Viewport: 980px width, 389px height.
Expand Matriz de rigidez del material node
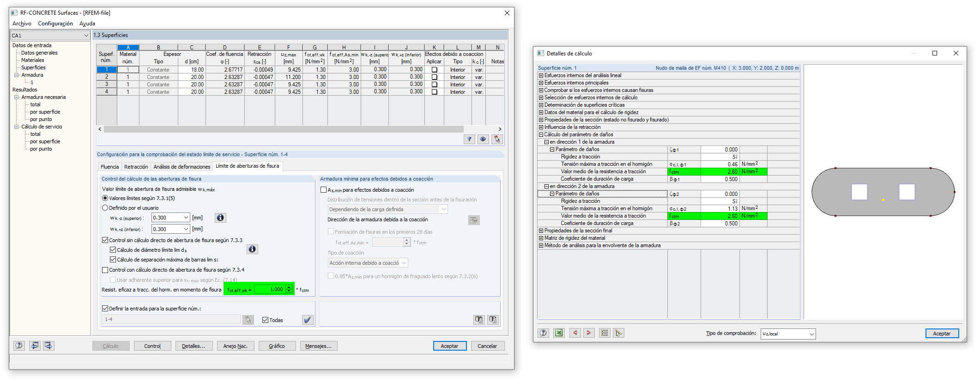541,238
